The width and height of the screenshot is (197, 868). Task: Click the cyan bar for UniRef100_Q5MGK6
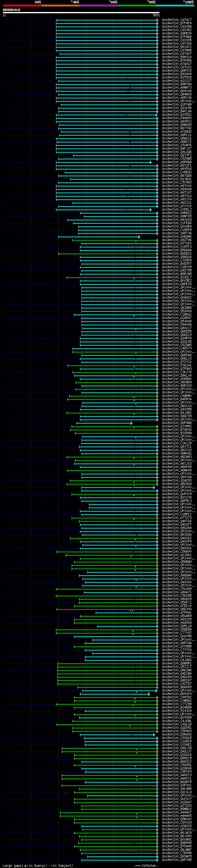(118, 735)
